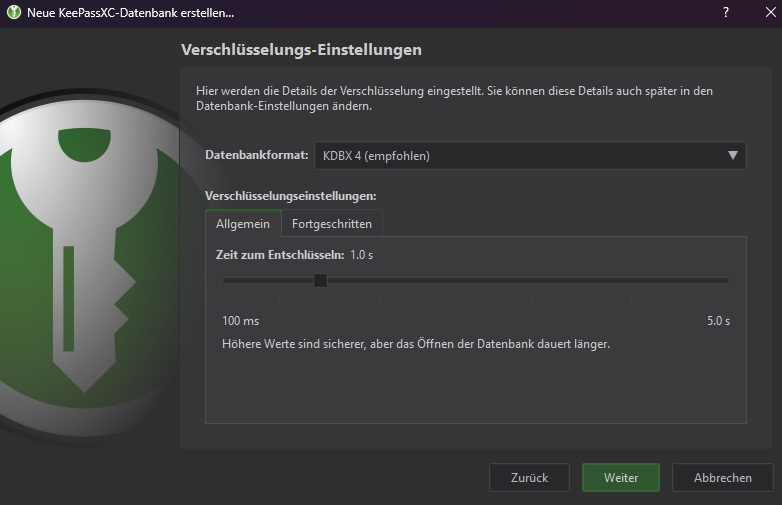Open the Datenbankformat dropdown
782x505 pixels.
(x=530, y=156)
